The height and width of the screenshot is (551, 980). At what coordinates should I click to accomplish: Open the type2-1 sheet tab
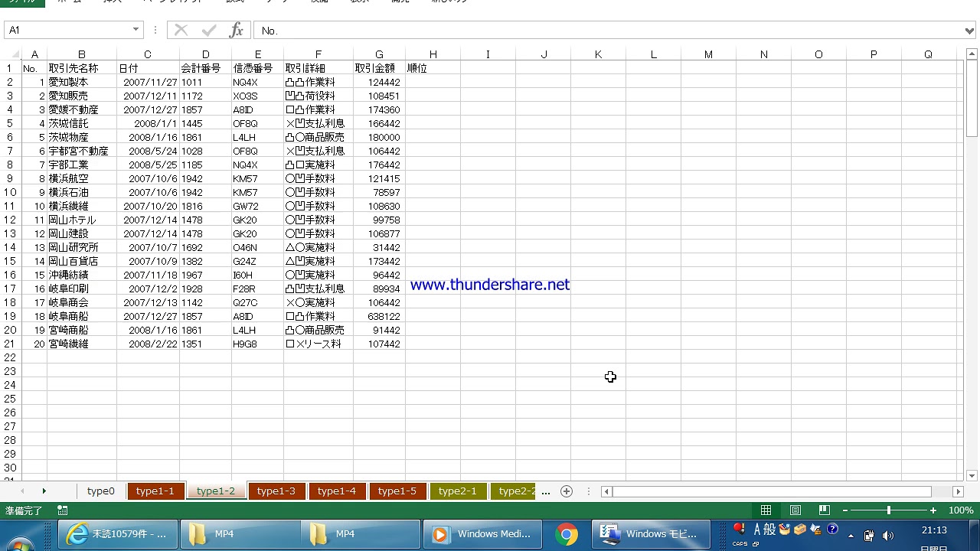pos(457,491)
